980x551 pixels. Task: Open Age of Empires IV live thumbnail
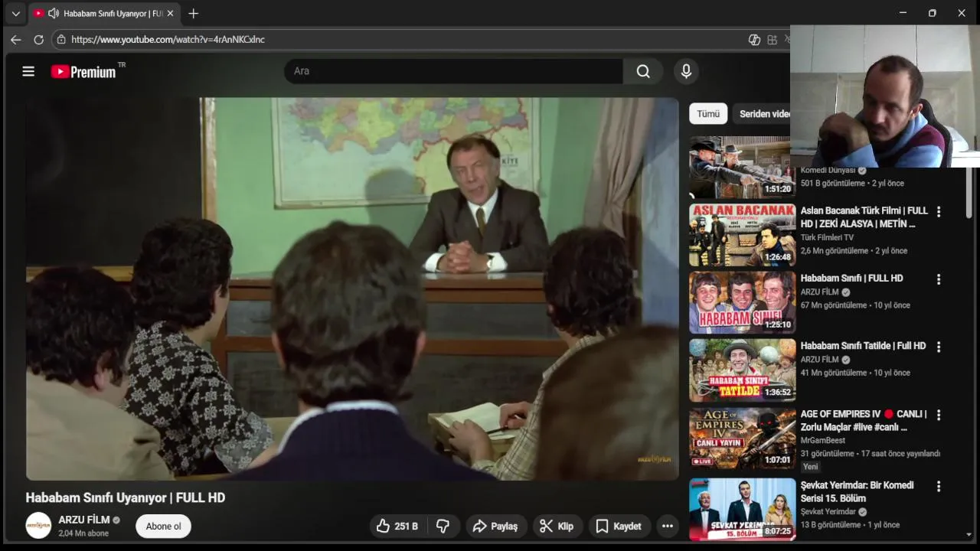[742, 438]
